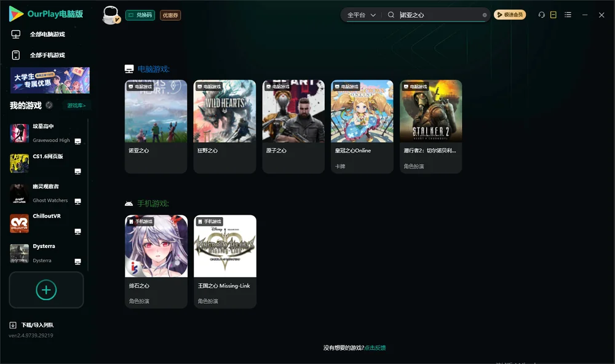The width and height of the screenshot is (615, 364).
Task: Click the PC icon beside Gravewood High
Action: [x=77, y=141]
